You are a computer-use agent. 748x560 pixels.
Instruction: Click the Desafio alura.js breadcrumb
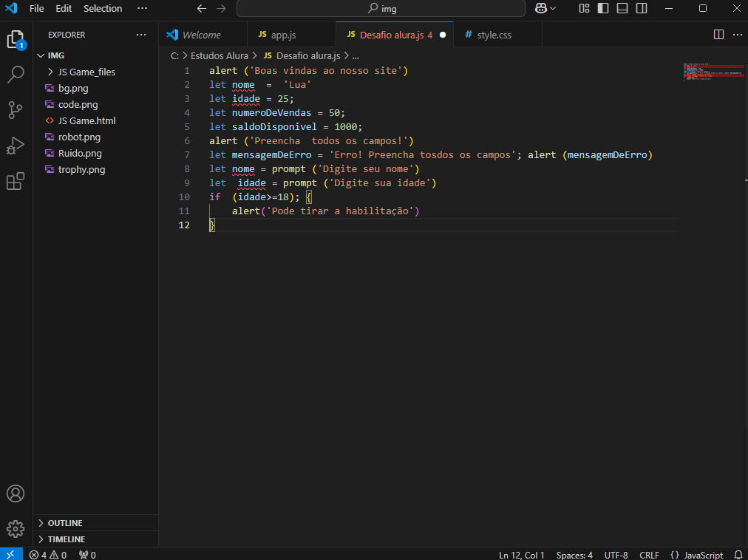(x=308, y=56)
